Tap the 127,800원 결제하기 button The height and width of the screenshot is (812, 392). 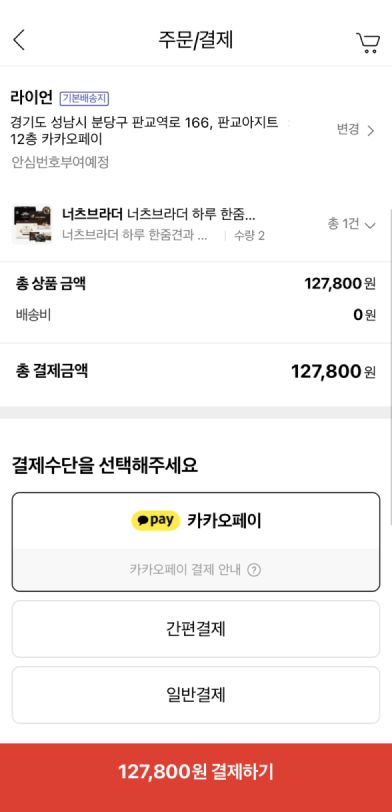click(196, 772)
